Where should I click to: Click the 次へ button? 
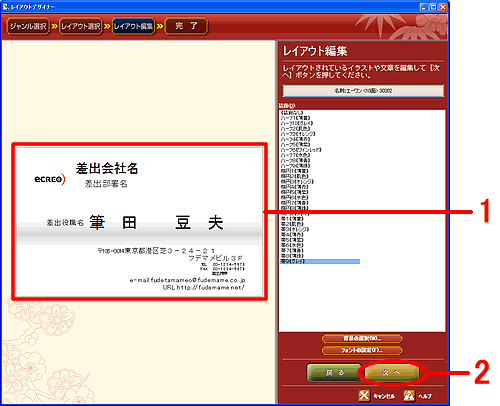391,372
